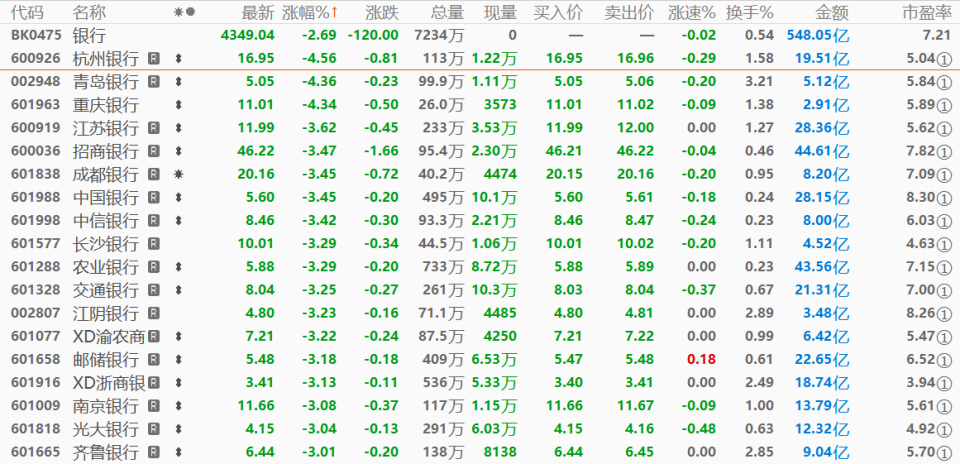Sort by the 金额 column header
This screenshot has width=960, height=464.
(x=832, y=12)
